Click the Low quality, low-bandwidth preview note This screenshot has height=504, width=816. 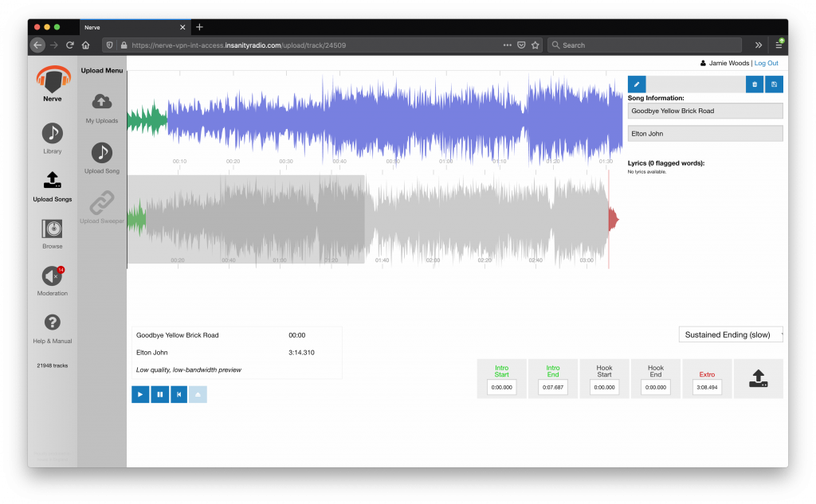188,369
